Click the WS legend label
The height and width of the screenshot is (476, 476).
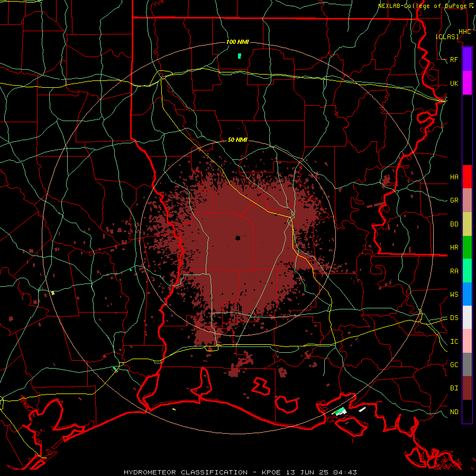point(454,294)
